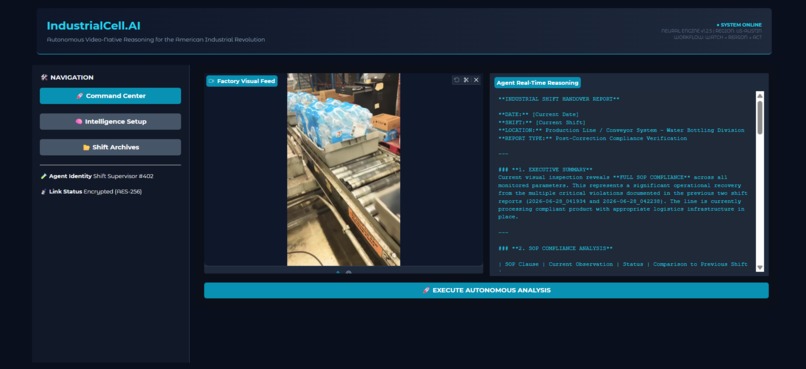
Task: Click the rocket icon on Execute button
Action: [426, 290]
